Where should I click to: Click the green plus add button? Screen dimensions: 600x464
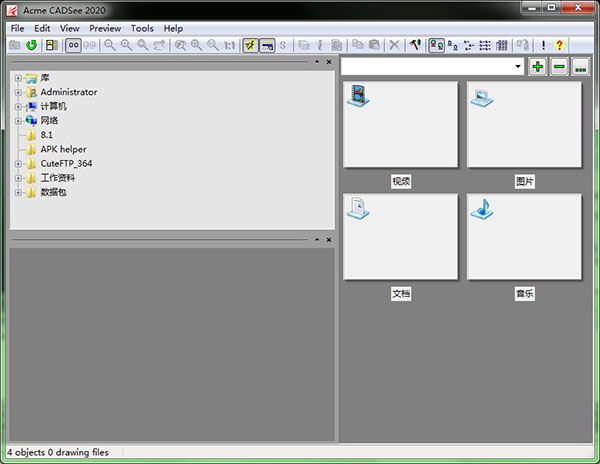538,67
